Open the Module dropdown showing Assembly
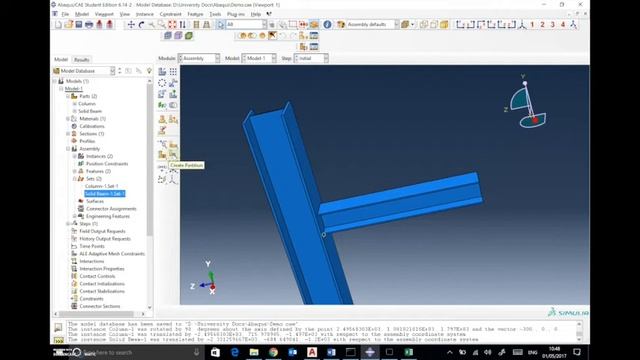 pos(199,58)
